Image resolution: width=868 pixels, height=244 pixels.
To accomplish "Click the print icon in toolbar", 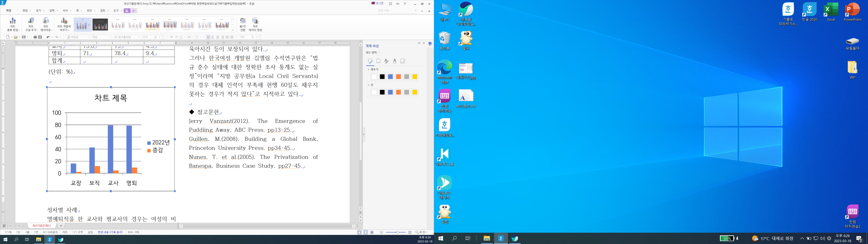I will [35, 37].
